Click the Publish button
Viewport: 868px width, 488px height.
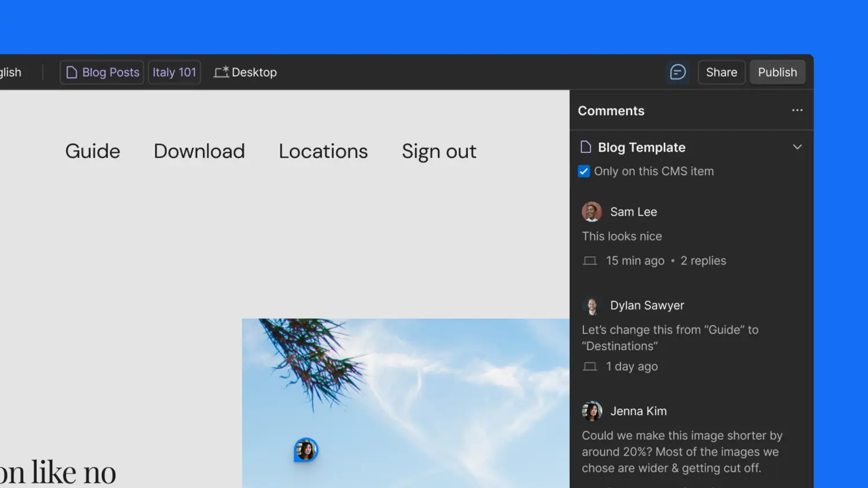[x=777, y=72]
